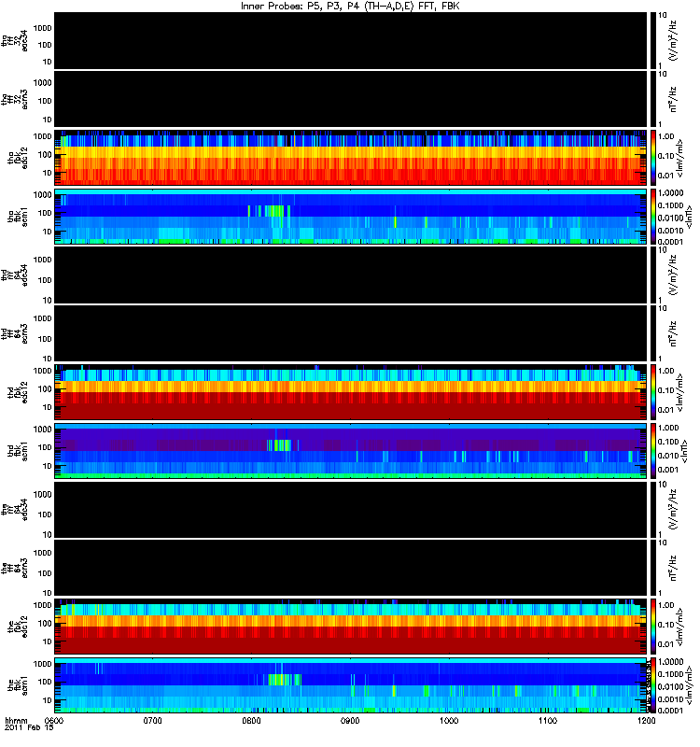
Task: Click the '1000' time axis label
Action: (x=449, y=720)
